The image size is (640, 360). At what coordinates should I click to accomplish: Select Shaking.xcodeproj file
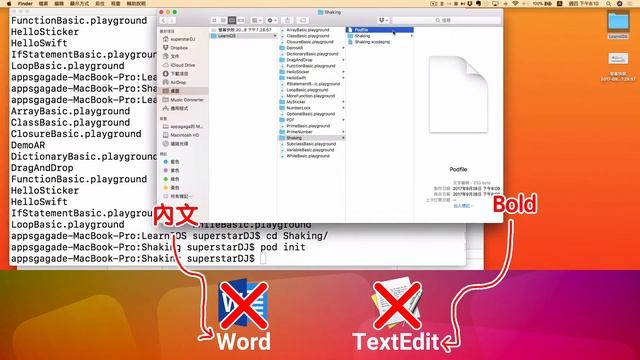[369, 42]
